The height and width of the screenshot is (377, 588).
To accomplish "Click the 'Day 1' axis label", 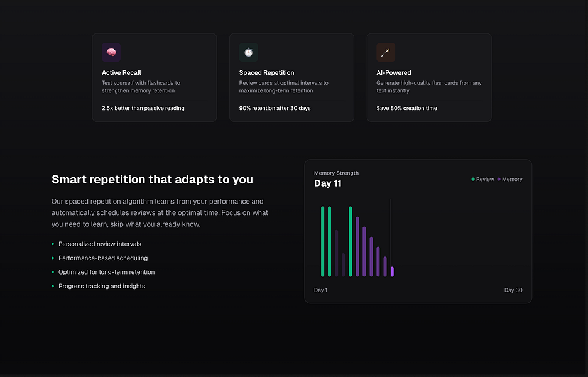I will pyautogui.click(x=320, y=290).
